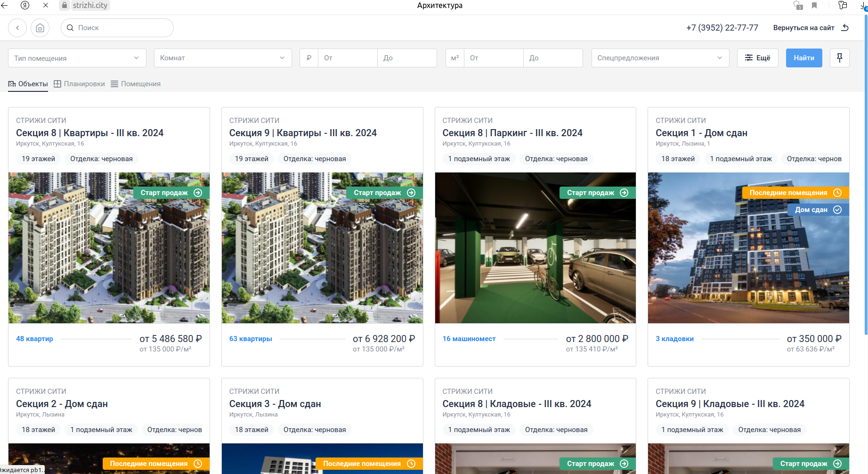Viewport: 868px width, 474px height.
Task: Open the 16 машиномест link
Action: coord(469,339)
